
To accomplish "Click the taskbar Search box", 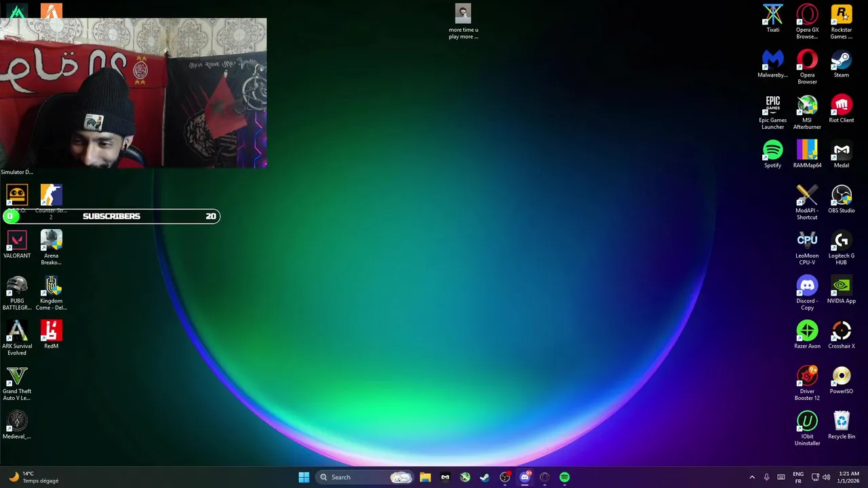I will point(365,477).
